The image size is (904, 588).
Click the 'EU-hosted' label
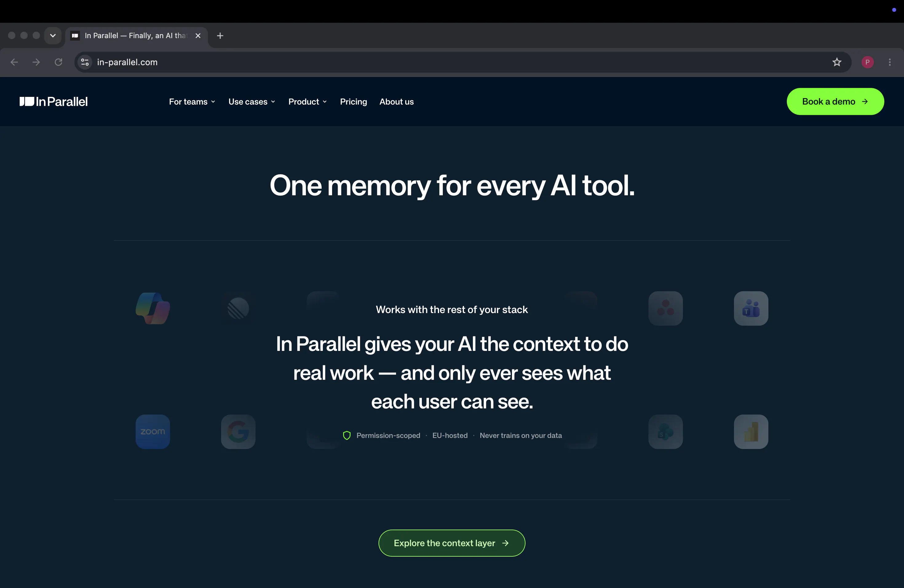pyautogui.click(x=450, y=435)
